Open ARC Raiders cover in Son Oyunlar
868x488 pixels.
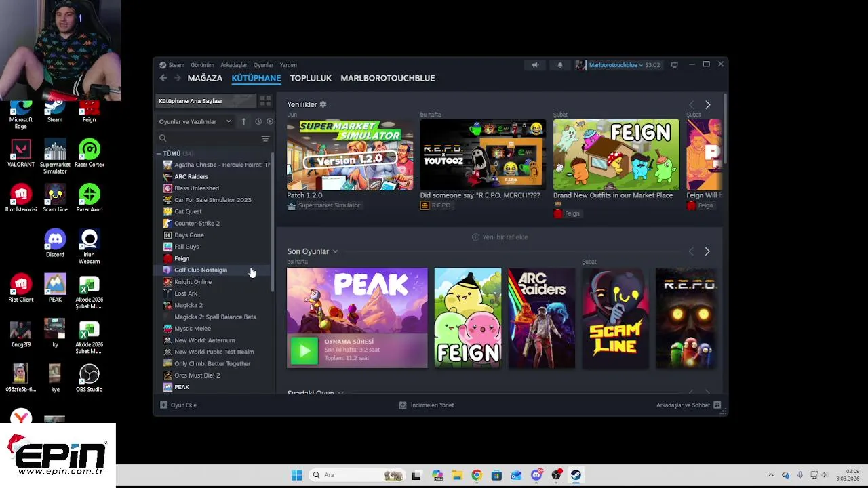(541, 318)
